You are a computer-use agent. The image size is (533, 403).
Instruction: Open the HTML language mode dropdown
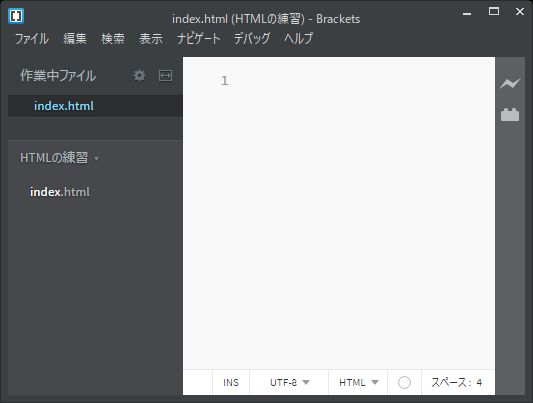click(358, 383)
